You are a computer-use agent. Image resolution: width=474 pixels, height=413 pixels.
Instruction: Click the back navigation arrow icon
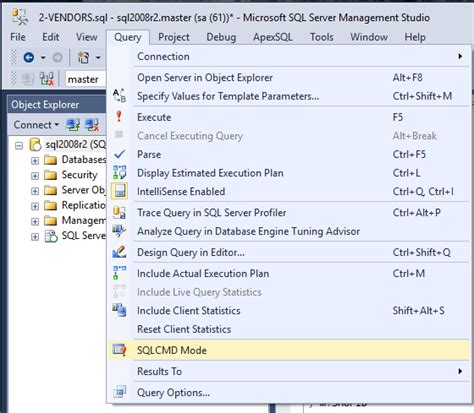[x=29, y=58]
